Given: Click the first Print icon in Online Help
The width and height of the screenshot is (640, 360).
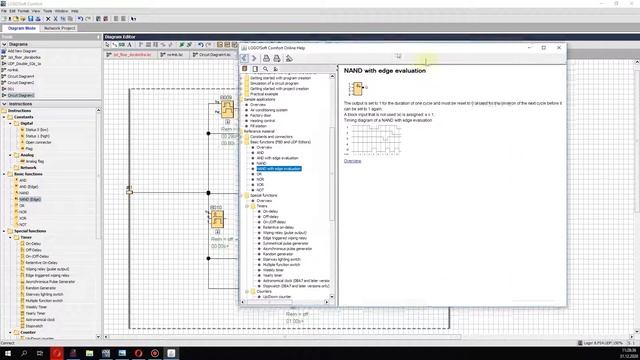Looking at the screenshot, I should click(x=266, y=58).
